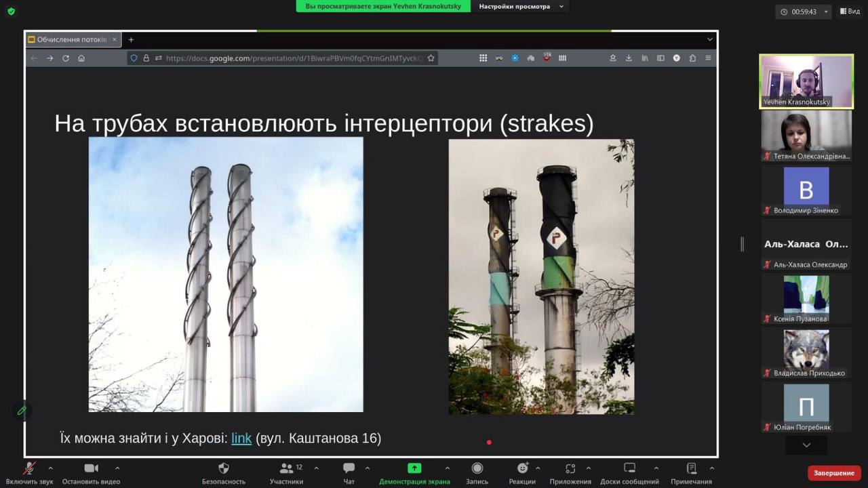The height and width of the screenshot is (488, 868).
Task: Click the red Завершение button
Action: 834,473
